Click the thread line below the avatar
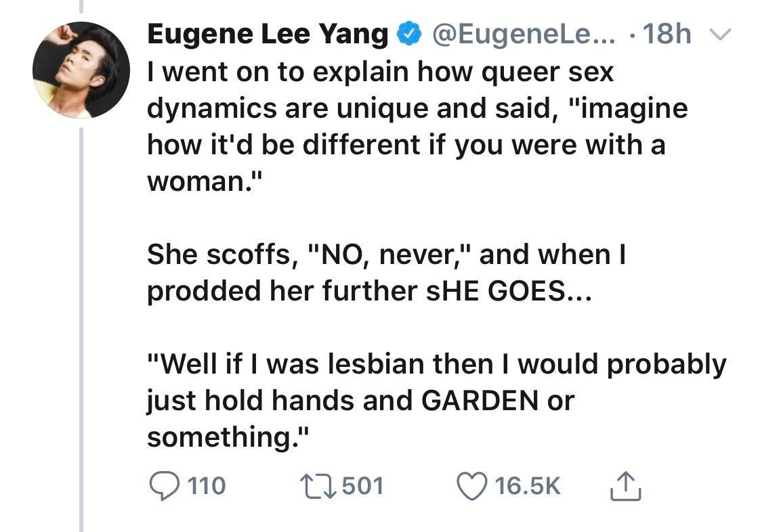Image resolution: width=762 pixels, height=532 pixels. (x=81, y=325)
